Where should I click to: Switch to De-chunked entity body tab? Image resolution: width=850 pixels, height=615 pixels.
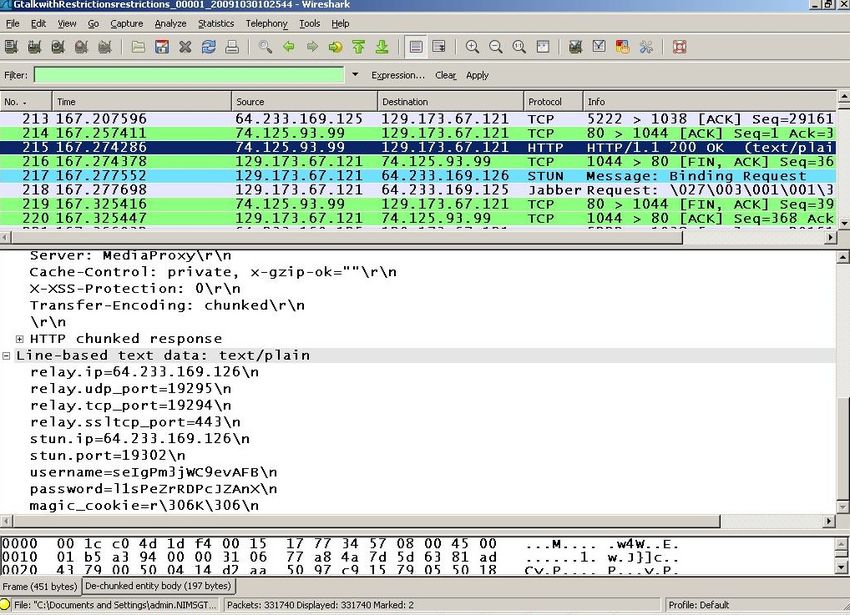(x=158, y=586)
